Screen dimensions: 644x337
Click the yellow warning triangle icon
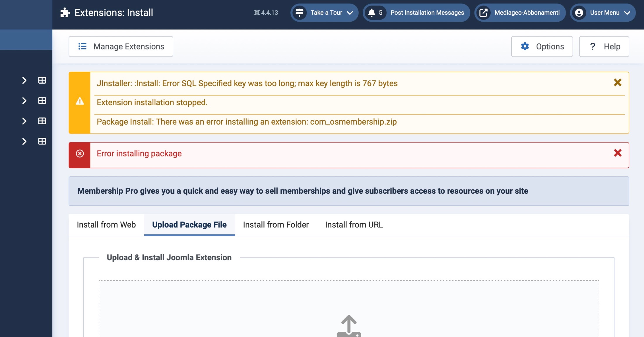(x=80, y=101)
